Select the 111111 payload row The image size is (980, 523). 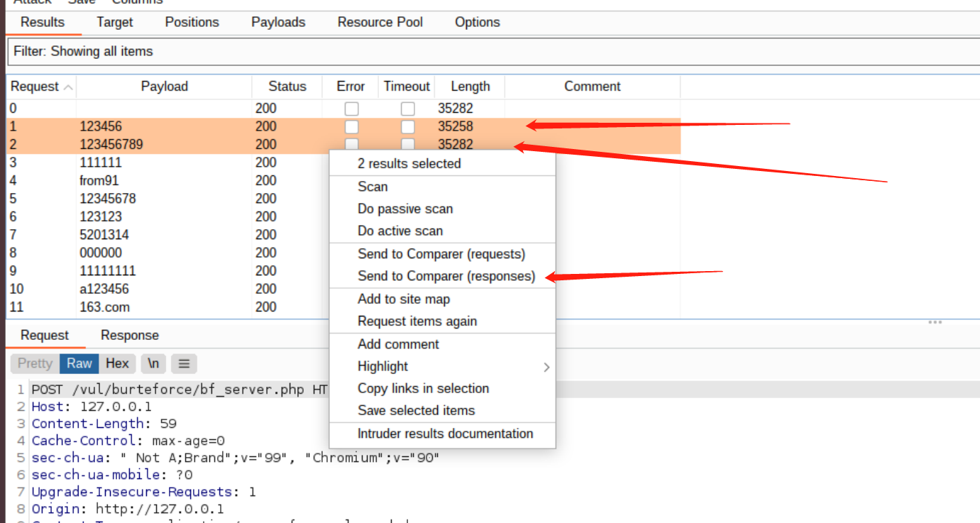pos(168,163)
